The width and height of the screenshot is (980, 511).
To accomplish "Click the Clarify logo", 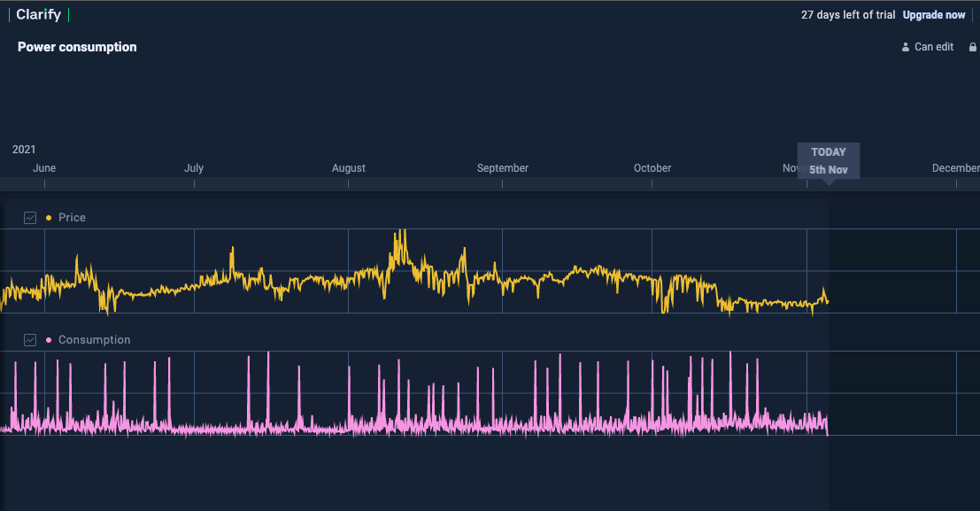I will [x=38, y=15].
